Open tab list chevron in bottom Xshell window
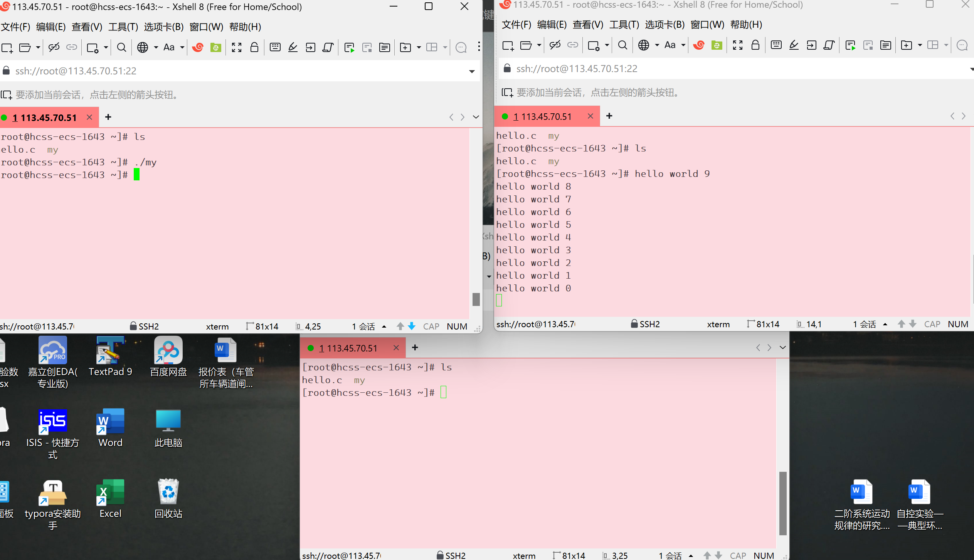This screenshot has width=974, height=560. click(782, 348)
